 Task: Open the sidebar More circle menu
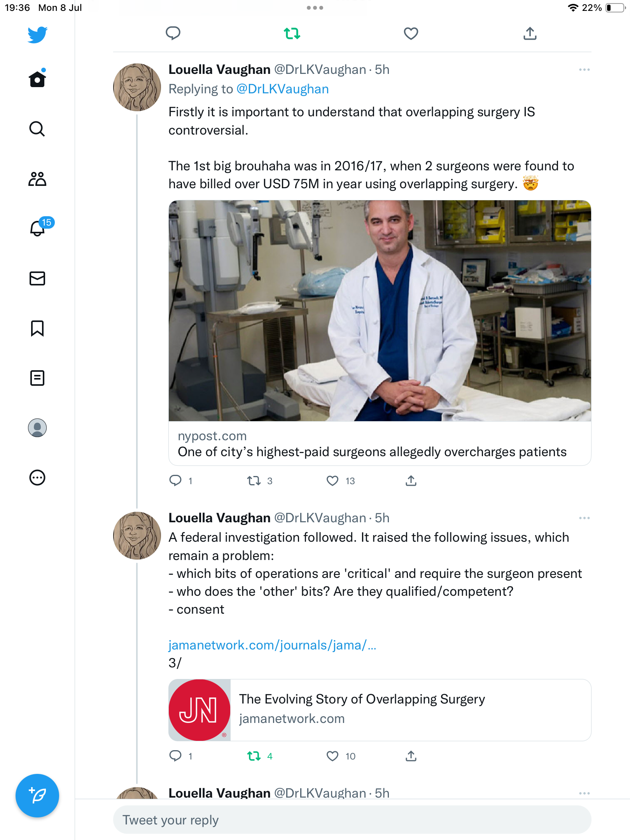pos(37,478)
